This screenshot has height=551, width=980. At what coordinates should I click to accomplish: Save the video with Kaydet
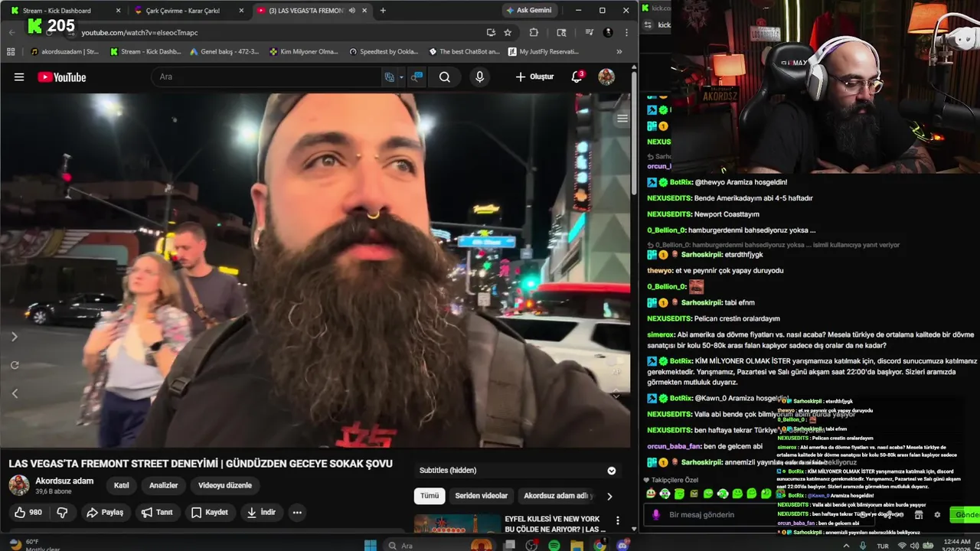click(210, 512)
